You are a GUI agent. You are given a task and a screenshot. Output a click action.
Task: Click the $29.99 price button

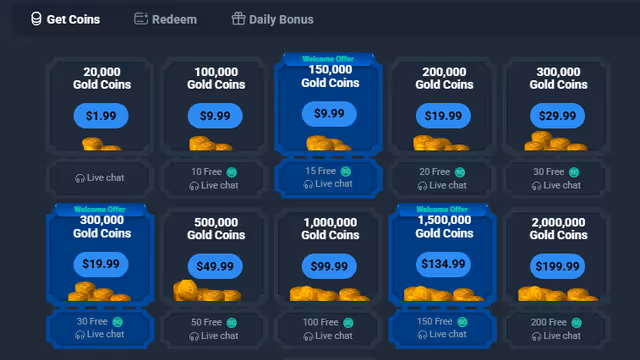(557, 116)
